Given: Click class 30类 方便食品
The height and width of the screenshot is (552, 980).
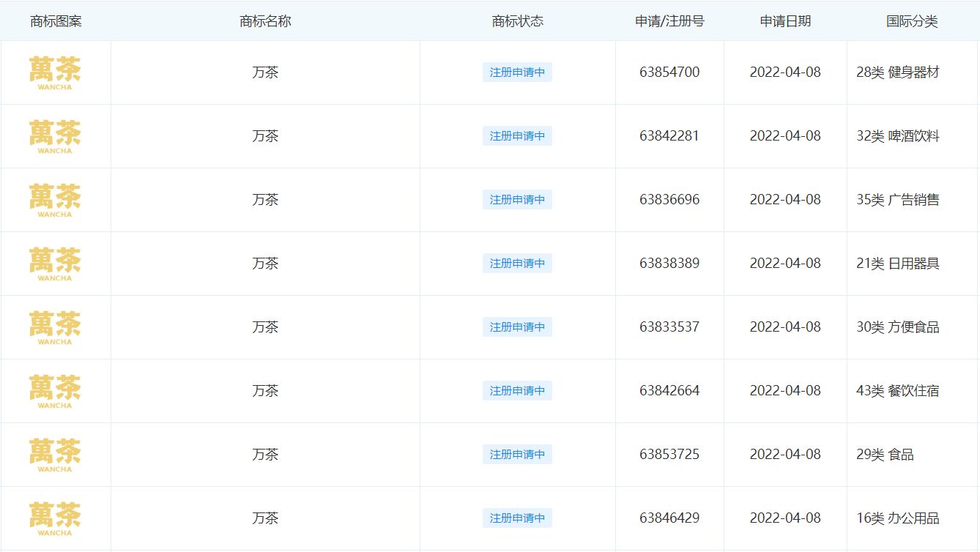Looking at the screenshot, I should click(898, 327).
